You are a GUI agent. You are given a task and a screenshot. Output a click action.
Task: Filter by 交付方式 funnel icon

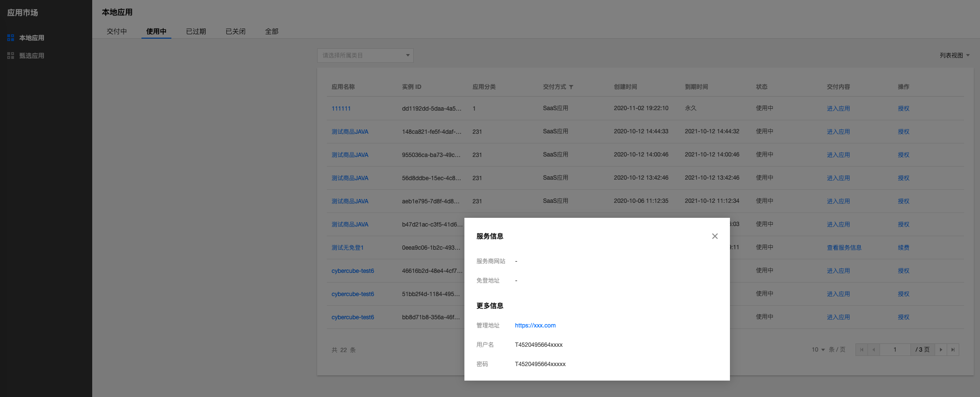[x=571, y=87]
